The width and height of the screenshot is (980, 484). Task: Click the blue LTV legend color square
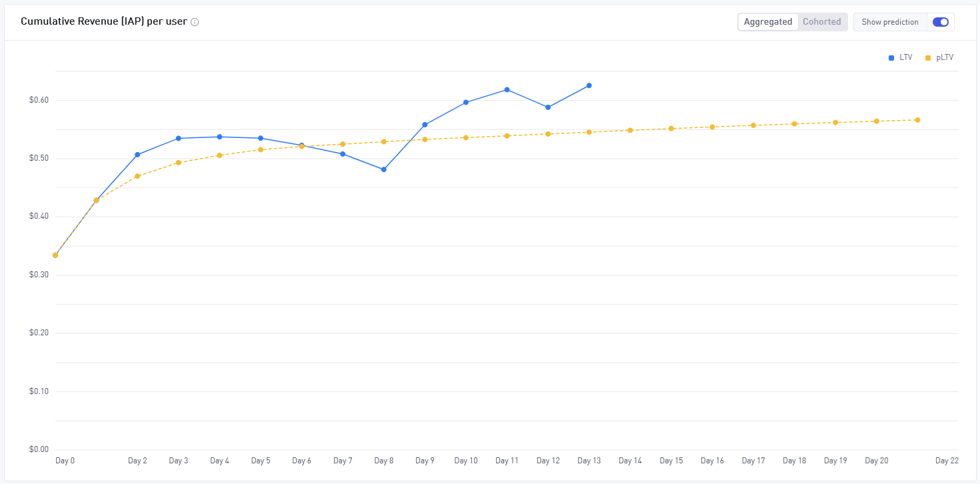click(891, 58)
